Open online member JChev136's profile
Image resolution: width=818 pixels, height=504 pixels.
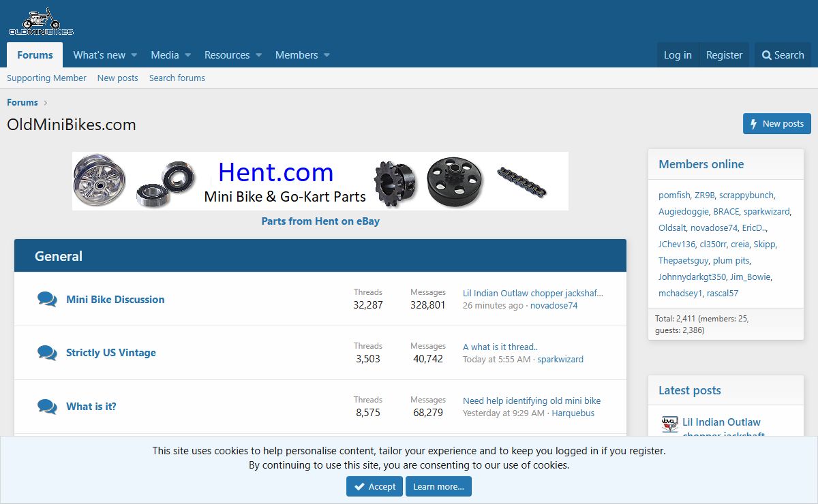point(677,245)
